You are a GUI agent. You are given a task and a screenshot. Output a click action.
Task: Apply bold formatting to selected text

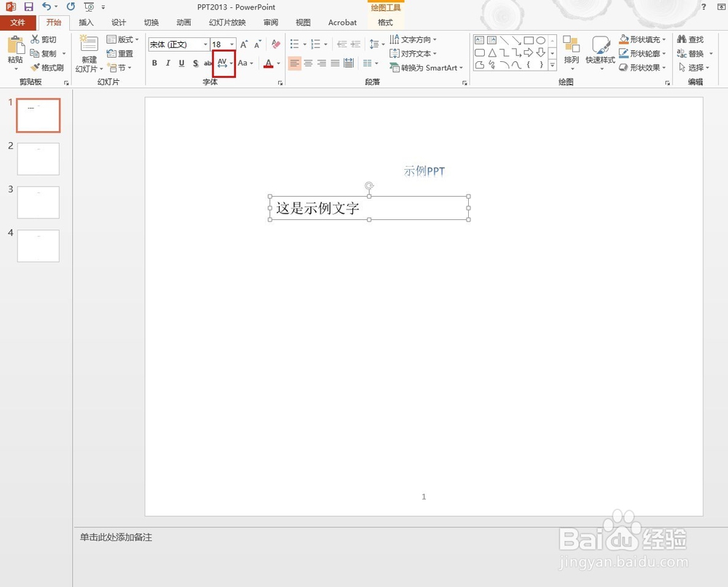click(154, 63)
